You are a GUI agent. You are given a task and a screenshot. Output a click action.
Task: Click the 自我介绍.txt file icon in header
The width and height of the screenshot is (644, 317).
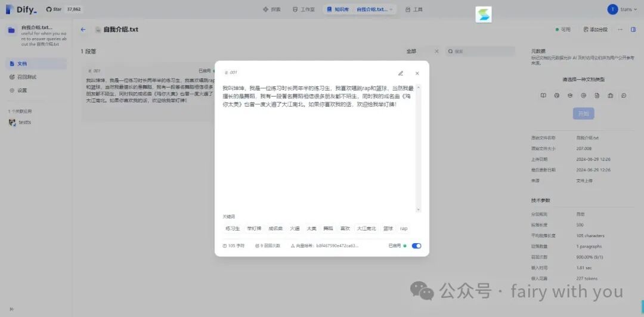tap(98, 30)
